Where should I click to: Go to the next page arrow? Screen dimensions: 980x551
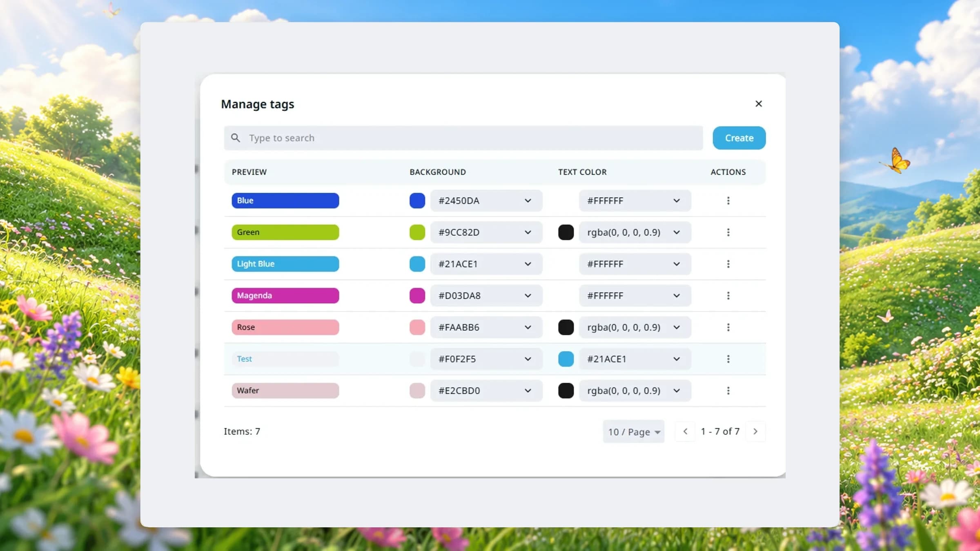pyautogui.click(x=755, y=431)
